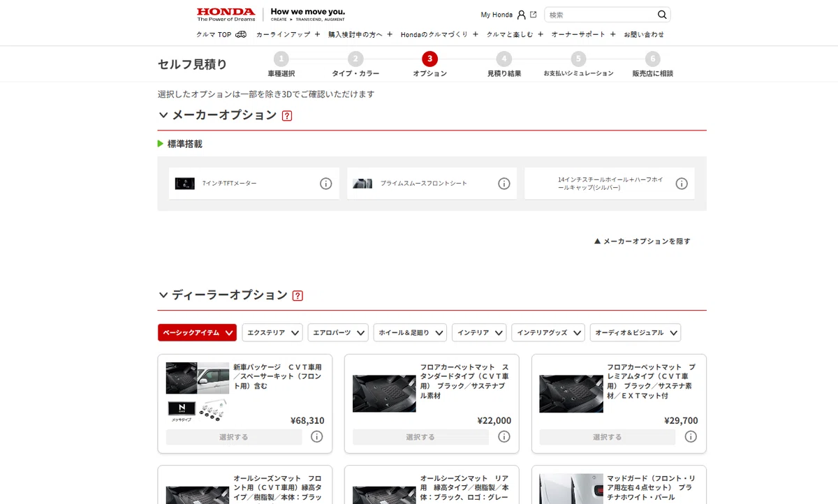
Task: Click メーカーオプションを隠す link
Action: (x=642, y=242)
